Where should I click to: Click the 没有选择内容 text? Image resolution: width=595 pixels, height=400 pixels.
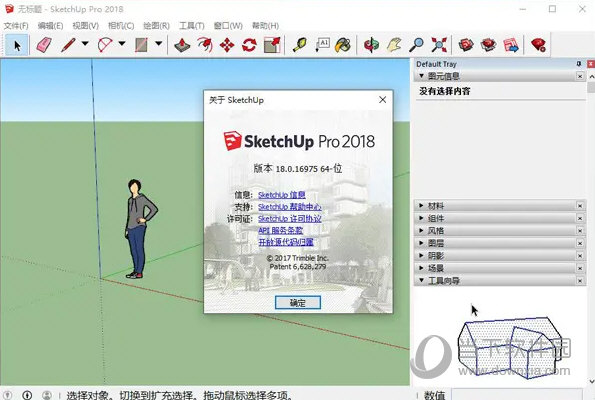pyautogui.click(x=445, y=91)
